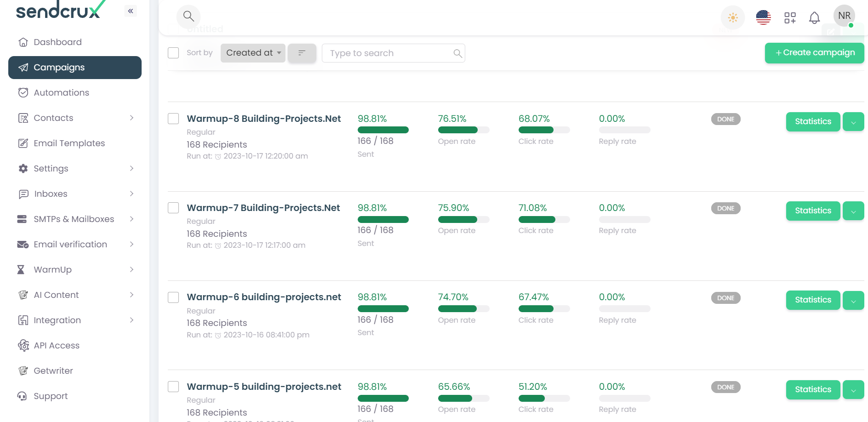Viewport: 868px width, 422px height.
Task: Open the notifications bell
Action: 814,18
